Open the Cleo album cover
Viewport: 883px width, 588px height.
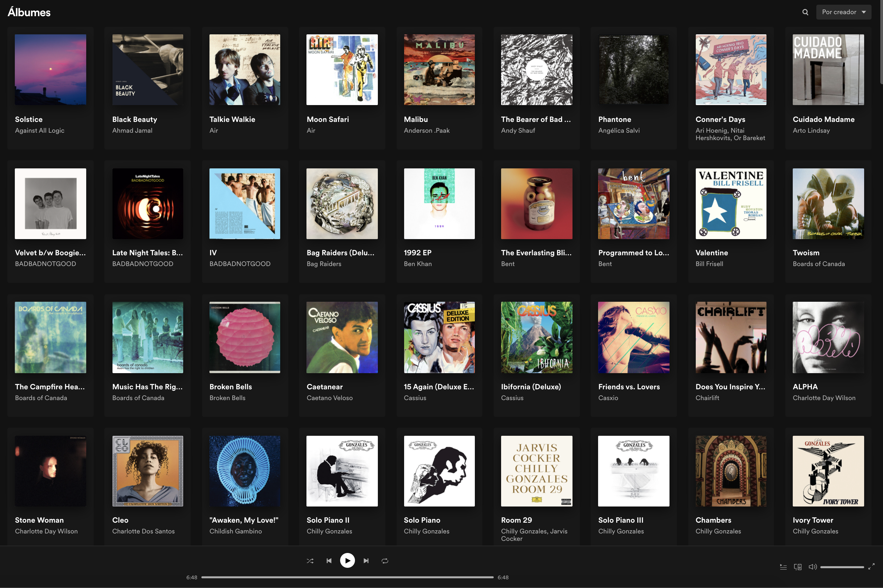coord(148,471)
